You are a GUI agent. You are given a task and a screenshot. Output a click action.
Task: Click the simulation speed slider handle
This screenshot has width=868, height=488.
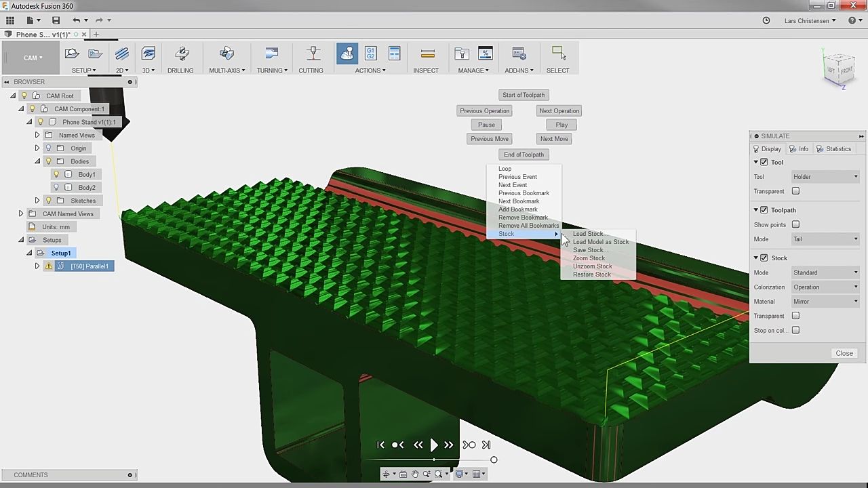494,460
